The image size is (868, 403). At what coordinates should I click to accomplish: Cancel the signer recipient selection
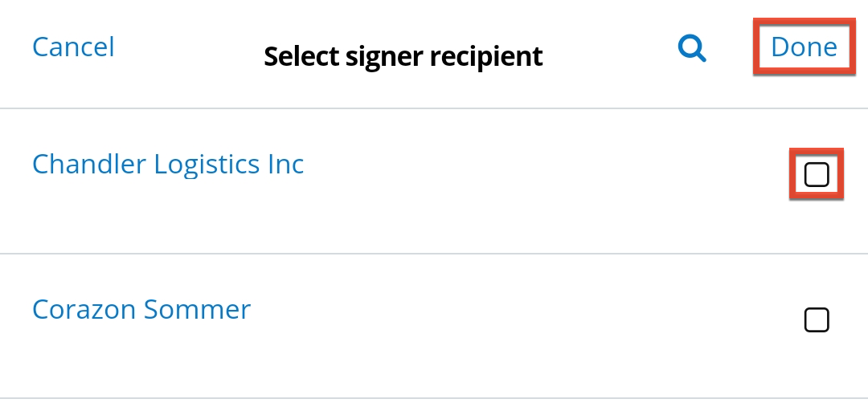[x=73, y=47]
